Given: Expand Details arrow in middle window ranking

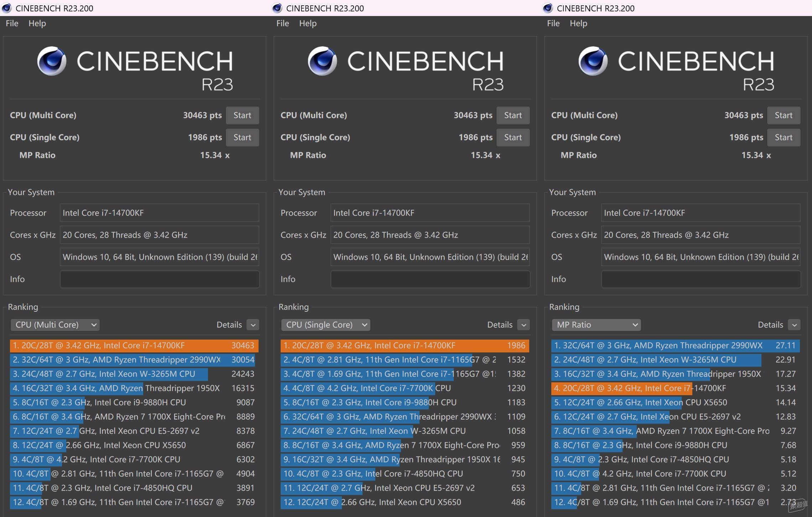Looking at the screenshot, I should tap(524, 325).
